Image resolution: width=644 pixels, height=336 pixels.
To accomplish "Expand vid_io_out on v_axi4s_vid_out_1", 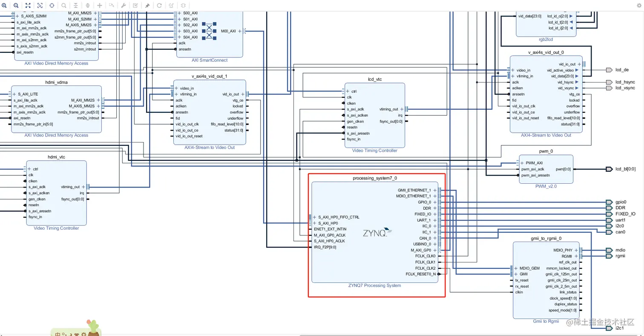I will [243, 94].
